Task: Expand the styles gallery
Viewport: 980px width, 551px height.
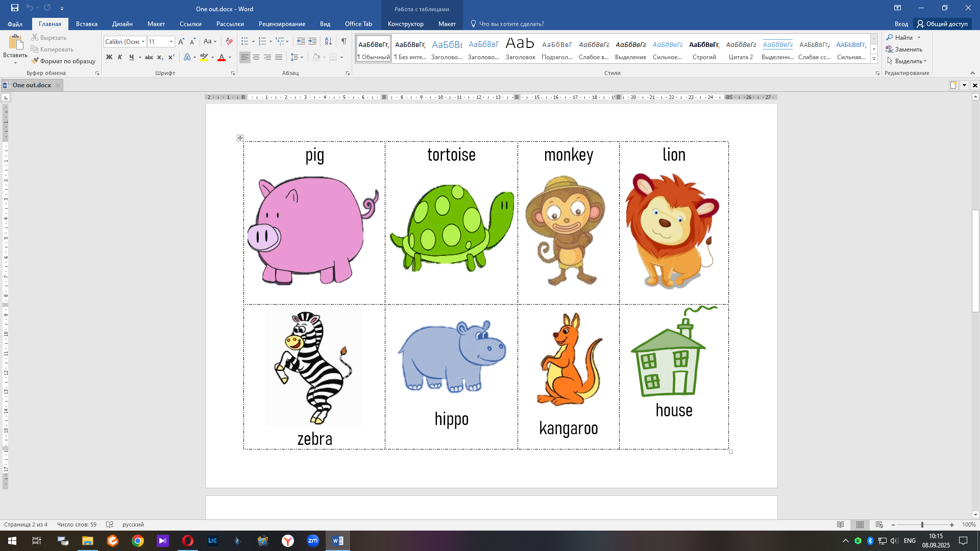Action: point(874,59)
